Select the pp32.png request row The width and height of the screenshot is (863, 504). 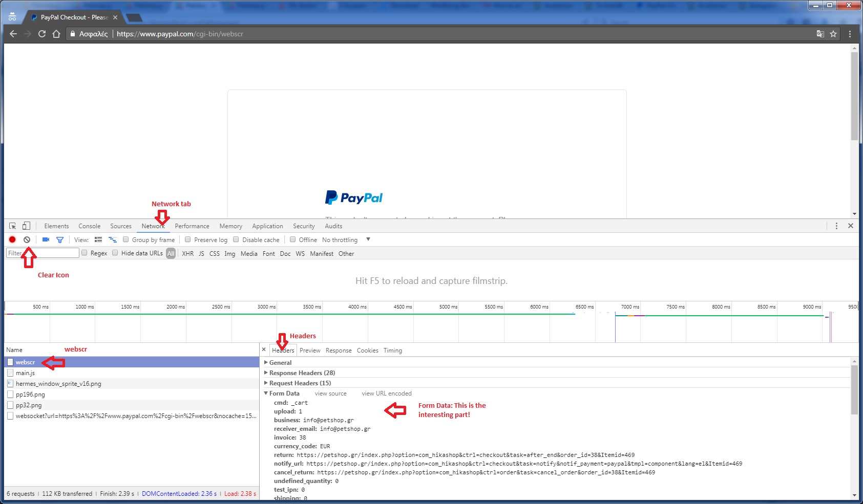point(132,405)
